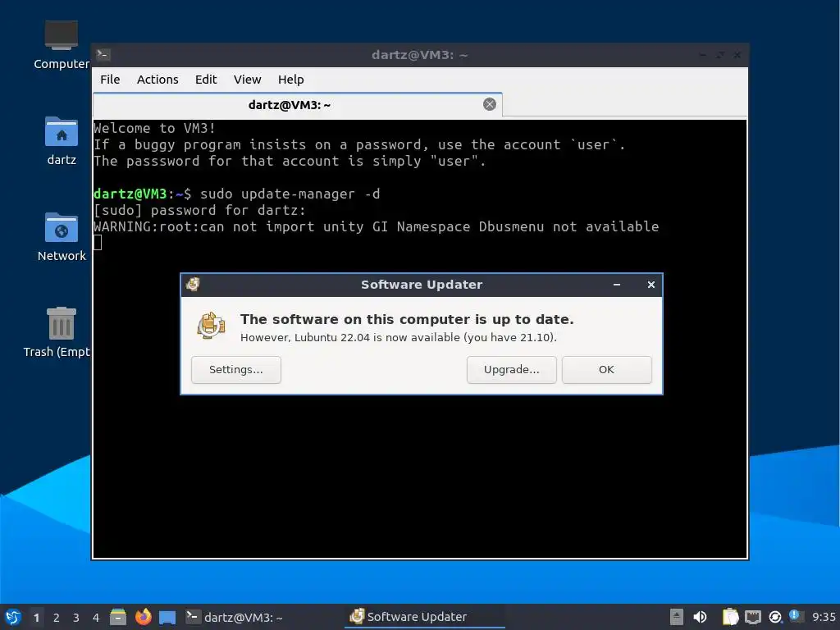The width and height of the screenshot is (840, 630).
Task: Open the terminal Edit menu
Action: click(206, 80)
